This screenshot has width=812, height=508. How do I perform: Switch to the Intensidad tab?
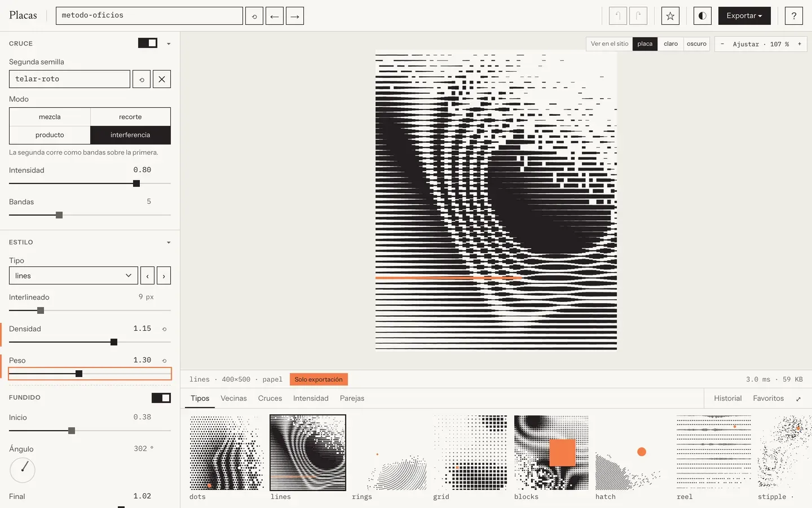point(311,398)
